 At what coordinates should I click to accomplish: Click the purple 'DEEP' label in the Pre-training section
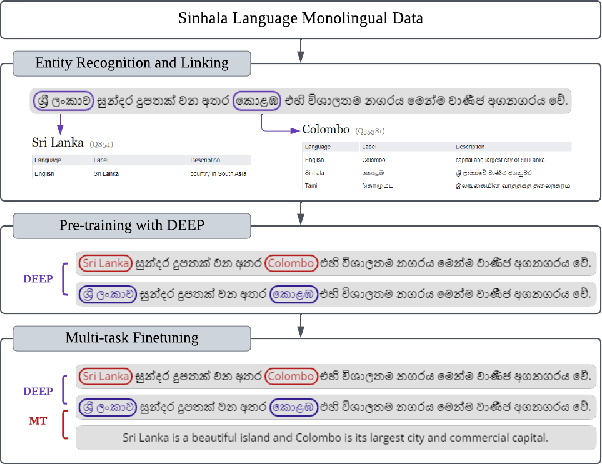coord(38,279)
